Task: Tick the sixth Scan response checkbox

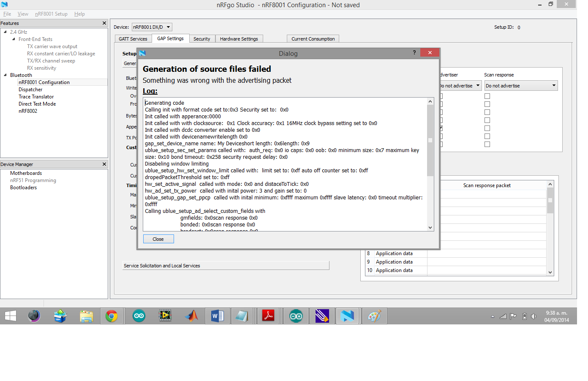Action: click(x=487, y=136)
